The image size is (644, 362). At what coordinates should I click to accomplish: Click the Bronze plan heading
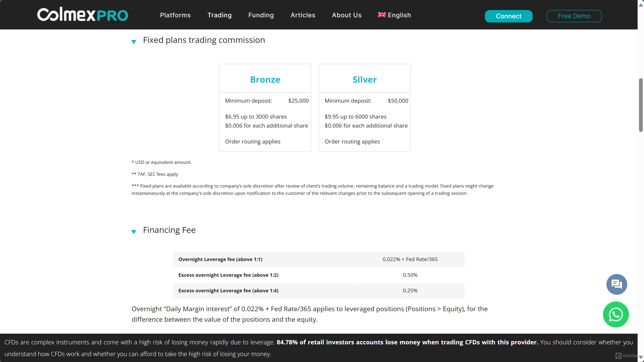(x=265, y=80)
